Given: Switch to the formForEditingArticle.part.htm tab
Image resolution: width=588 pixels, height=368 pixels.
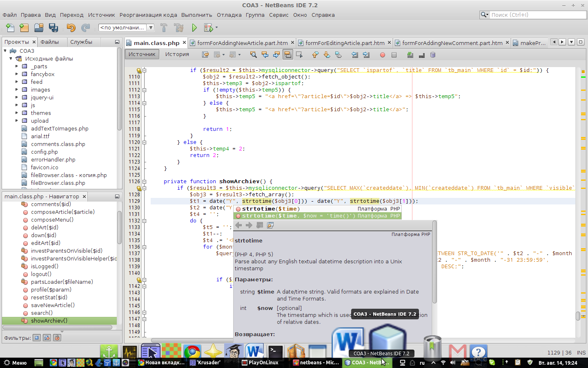Looking at the screenshot, I should [344, 43].
